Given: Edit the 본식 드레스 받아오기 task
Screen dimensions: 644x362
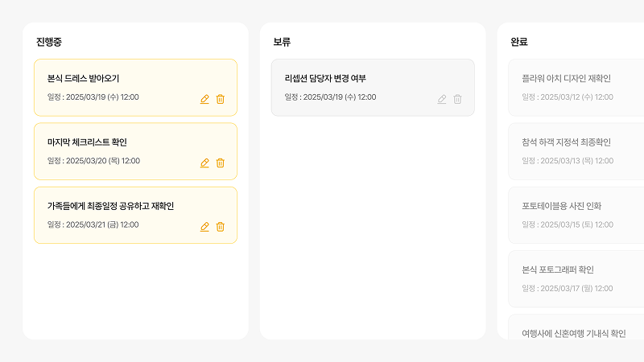Looking at the screenshot, I should pyautogui.click(x=204, y=99).
